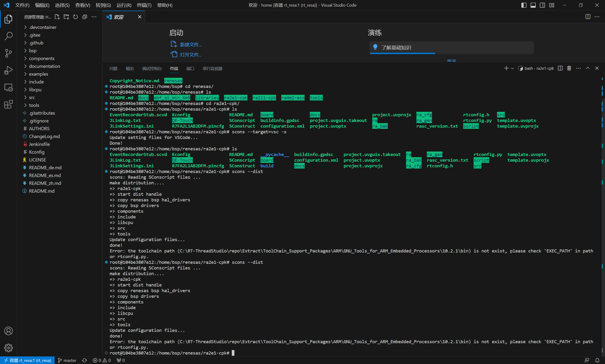The image size is (605, 364).
Task: Open the 编辑(E) menu
Action: coord(42,5)
